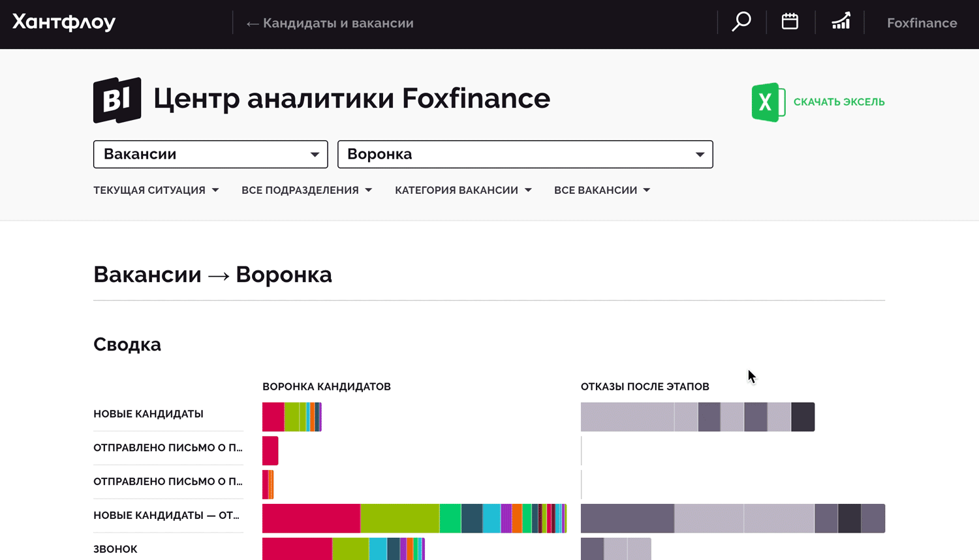Click the darkest segment in Новые кандидаты rejections bar

[803, 417]
